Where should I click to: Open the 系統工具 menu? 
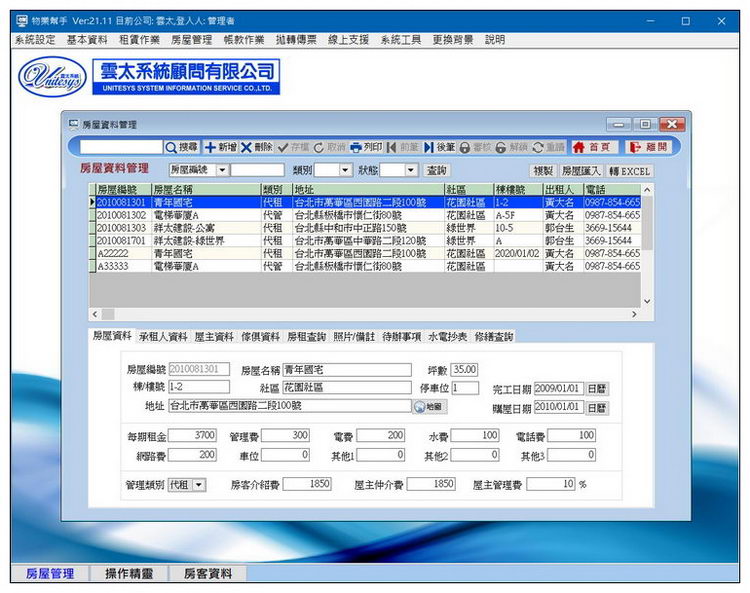401,40
